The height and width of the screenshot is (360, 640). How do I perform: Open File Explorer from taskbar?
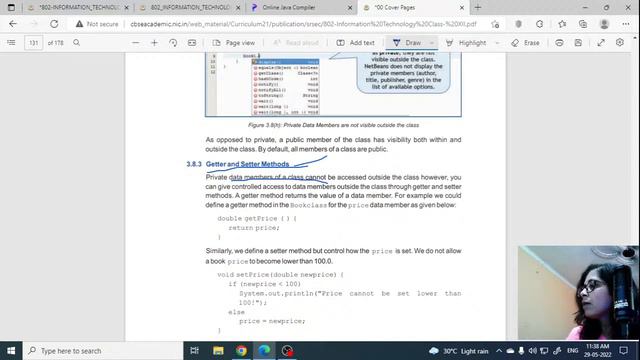218,351
